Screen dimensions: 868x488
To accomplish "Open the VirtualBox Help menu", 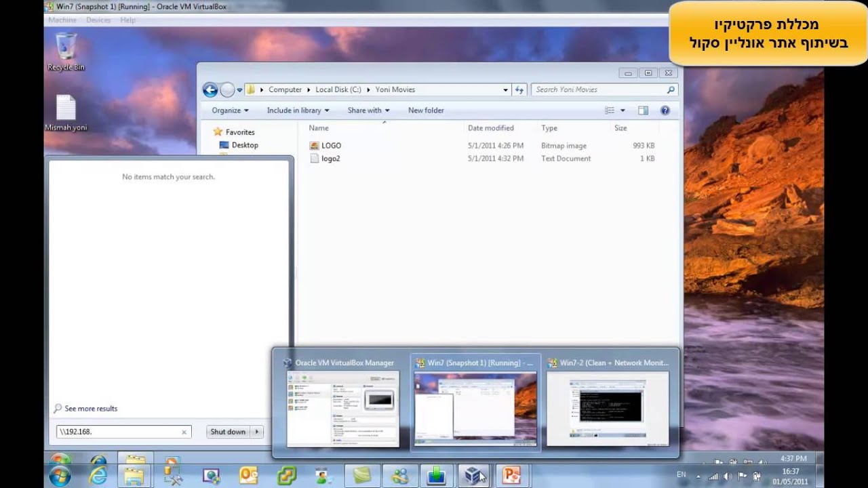I will (127, 20).
